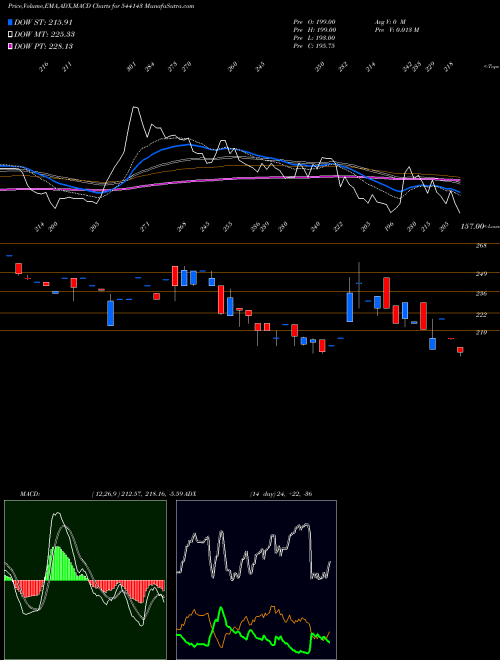Click the blue DOW ST legend swatch

[10, 22]
